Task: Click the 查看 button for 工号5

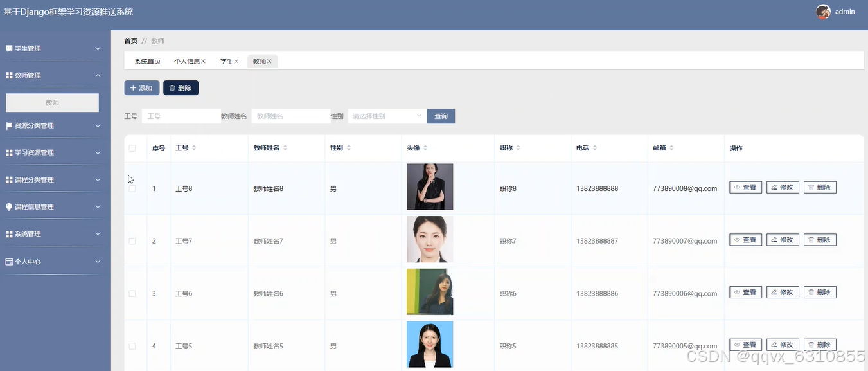Action: coord(745,345)
